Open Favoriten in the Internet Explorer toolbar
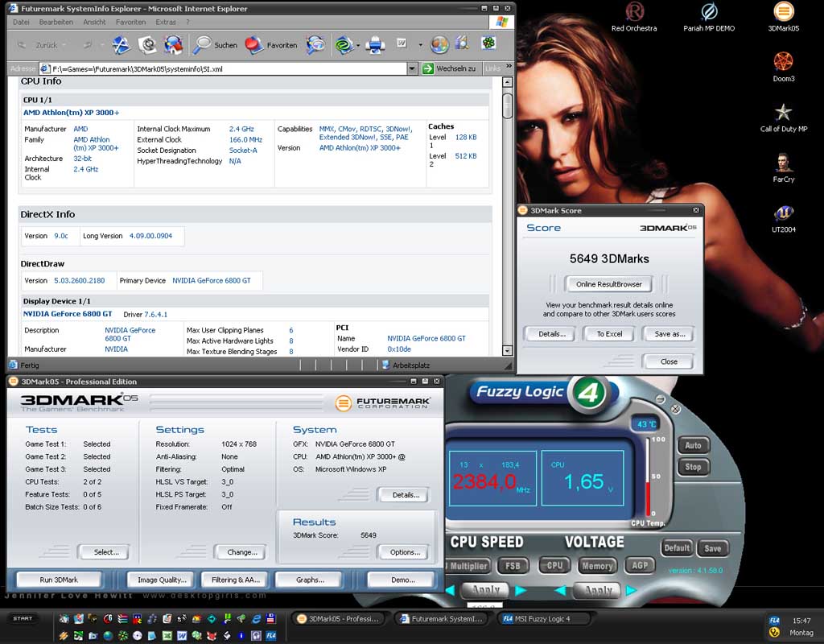Screen dimensions: 824x644 (271, 45)
